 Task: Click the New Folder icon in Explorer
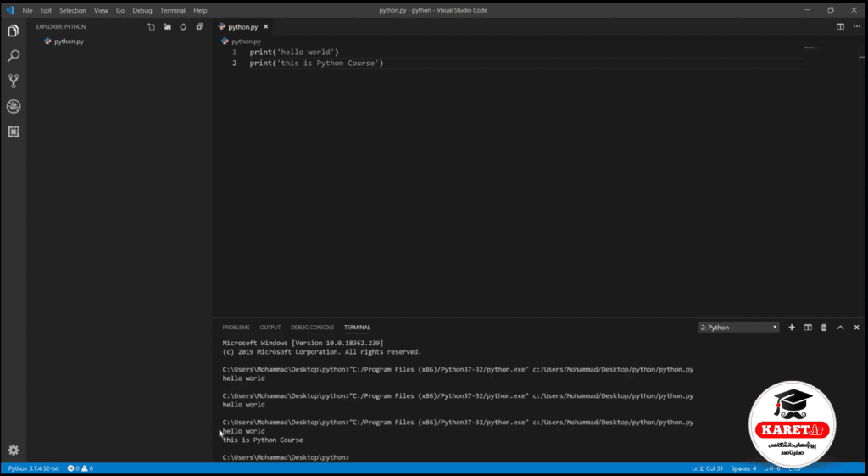[167, 26]
